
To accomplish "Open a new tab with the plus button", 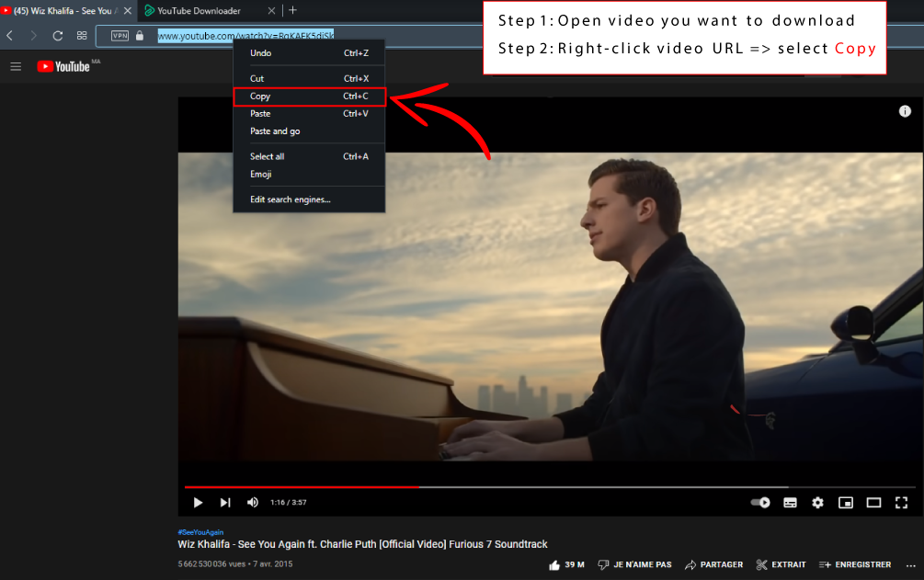I will pyautogui.click(x=293, y=10).
